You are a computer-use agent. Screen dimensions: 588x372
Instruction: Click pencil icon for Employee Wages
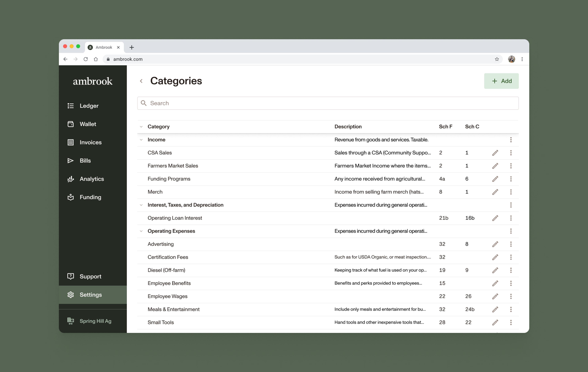coord(495,296)
